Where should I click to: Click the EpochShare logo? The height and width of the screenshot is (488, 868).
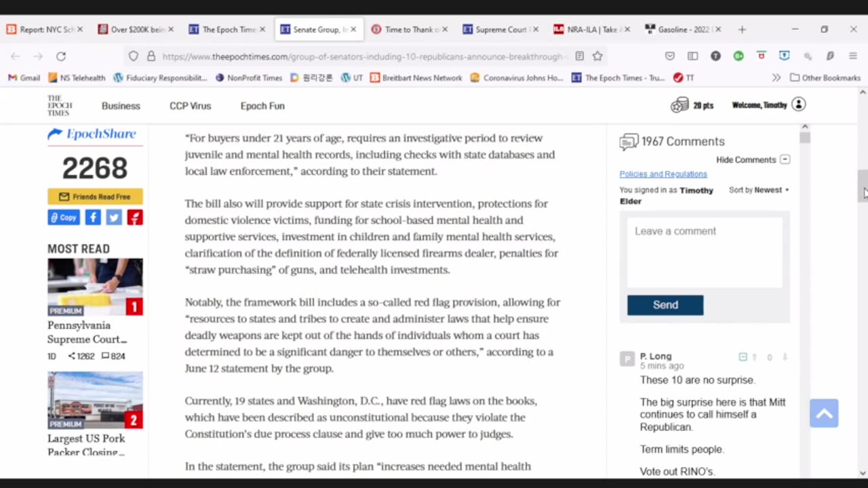(x=92, y=134)
